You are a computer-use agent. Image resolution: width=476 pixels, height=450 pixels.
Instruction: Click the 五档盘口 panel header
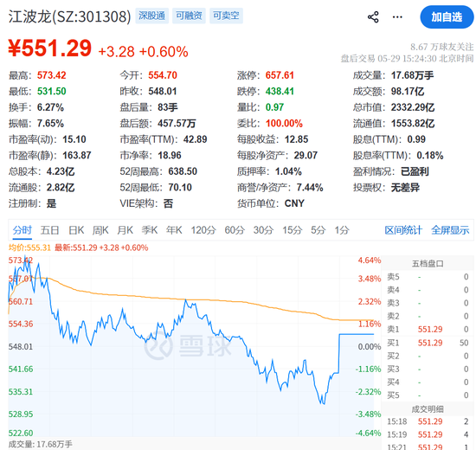(428, 264)
